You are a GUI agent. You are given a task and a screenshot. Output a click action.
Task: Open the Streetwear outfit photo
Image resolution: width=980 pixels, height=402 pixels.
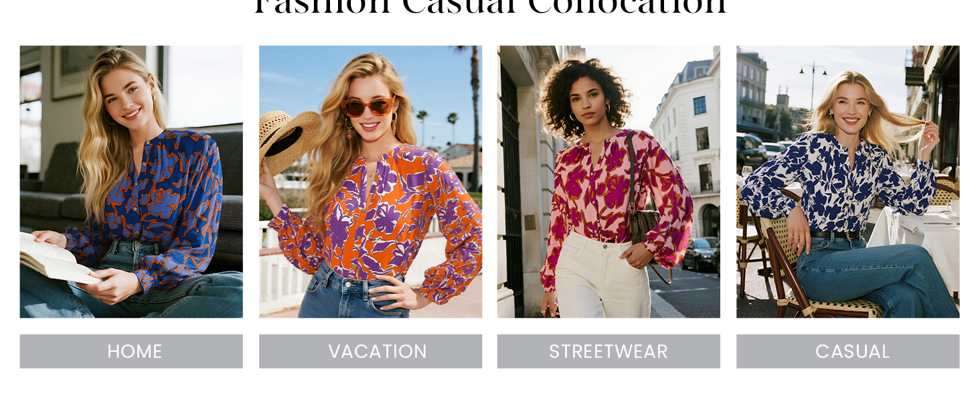click(608, 182)
